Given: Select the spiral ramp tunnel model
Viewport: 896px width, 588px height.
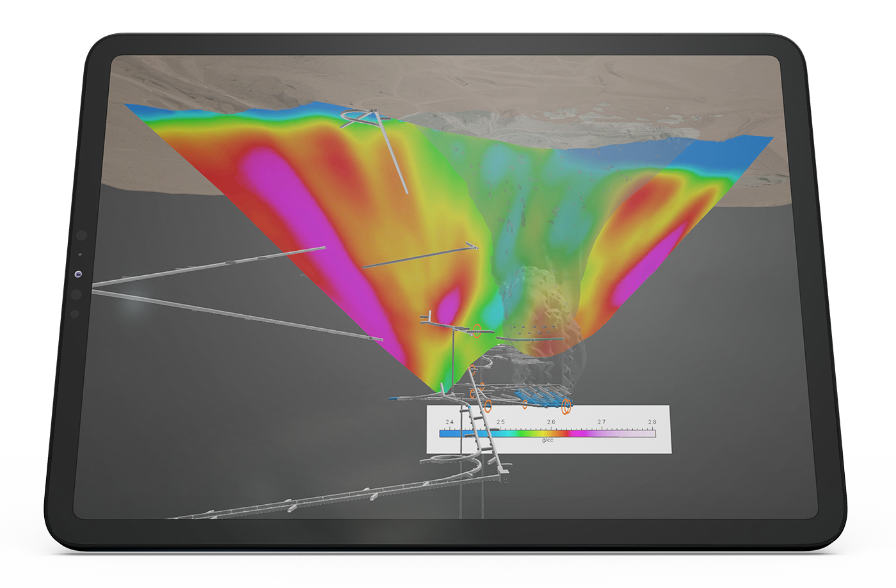Looking at the screenshot, I should (451, 461).
